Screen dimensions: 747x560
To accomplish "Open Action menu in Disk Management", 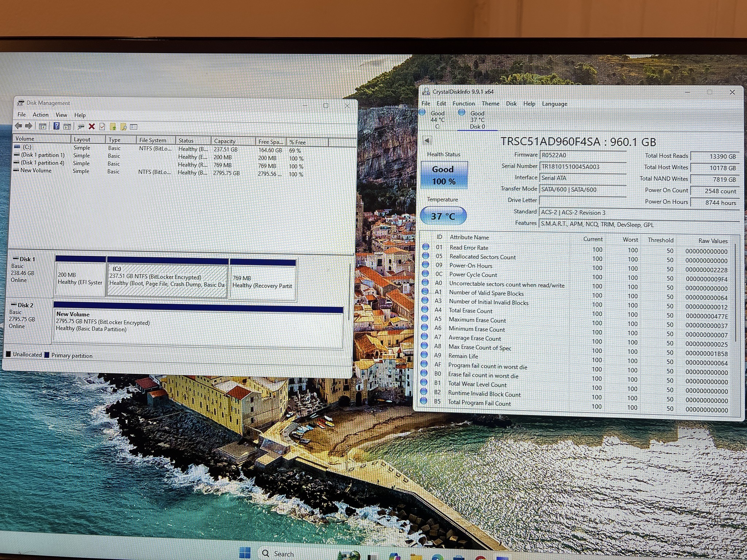I will tap(40, 114).
